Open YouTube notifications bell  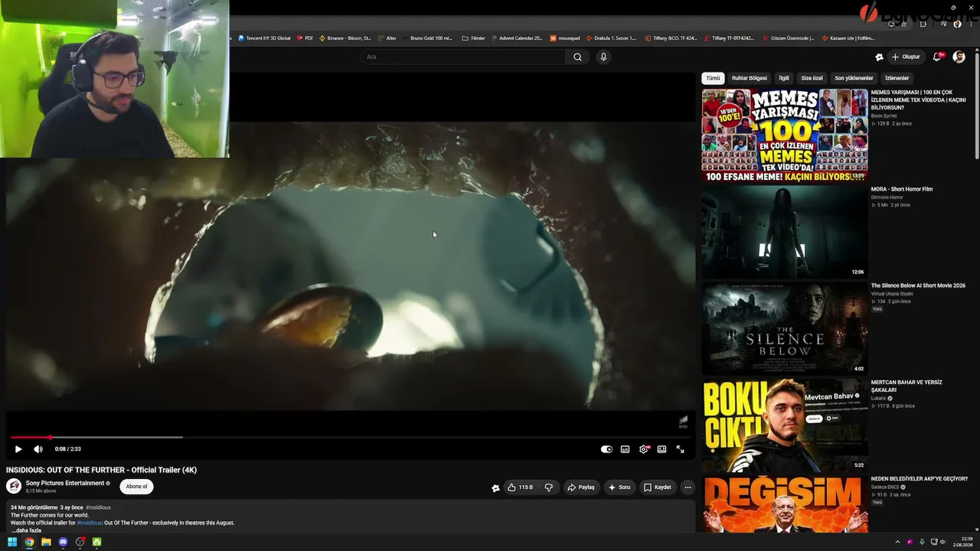[937, 57]
